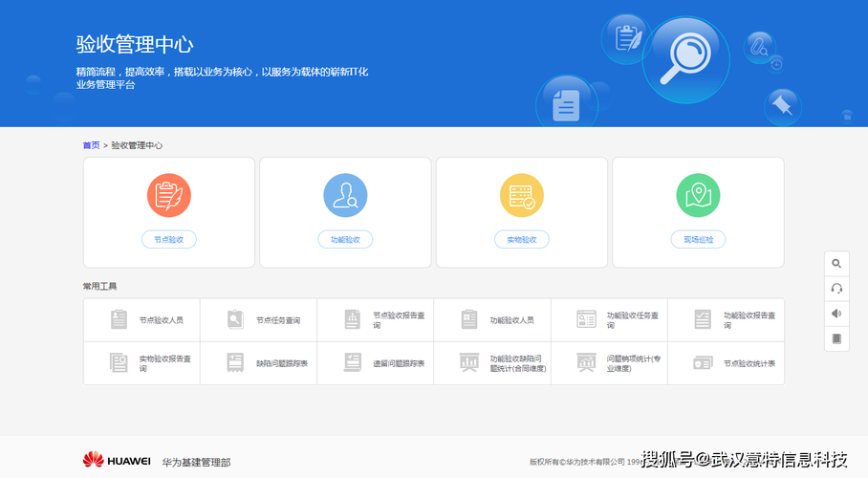Click the 节点验收统计表 card icon
868x478 pixels.
tap(703, 363)
